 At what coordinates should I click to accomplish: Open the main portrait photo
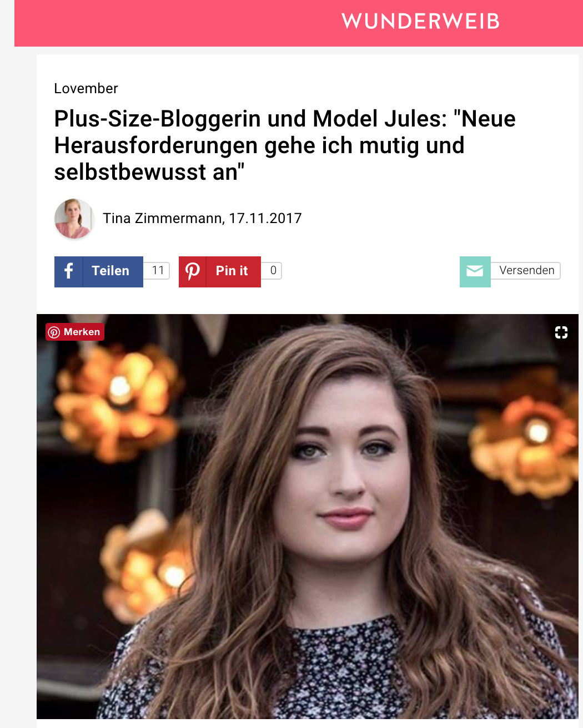coord(308,517)
